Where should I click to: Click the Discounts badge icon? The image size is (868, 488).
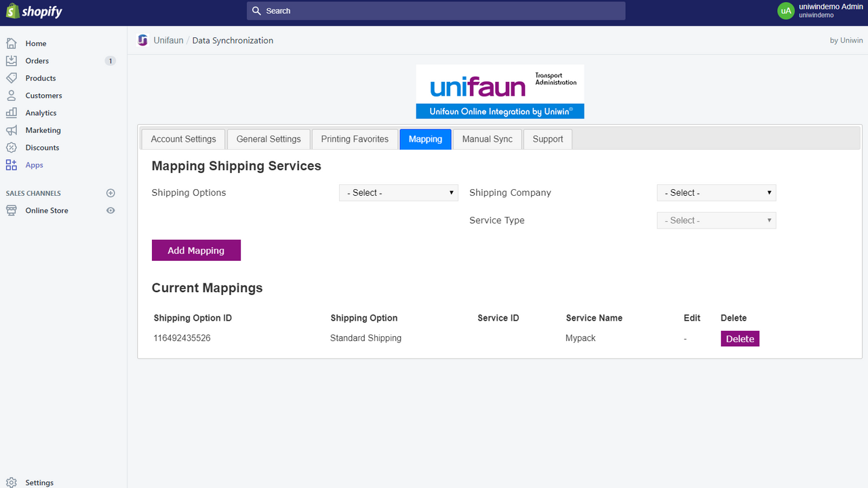coord(11,147)
